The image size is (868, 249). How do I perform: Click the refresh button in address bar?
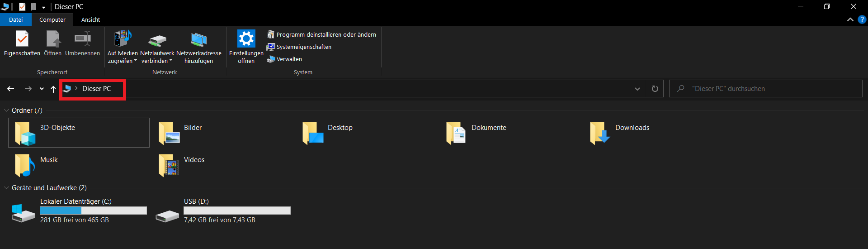coord(655,89)
